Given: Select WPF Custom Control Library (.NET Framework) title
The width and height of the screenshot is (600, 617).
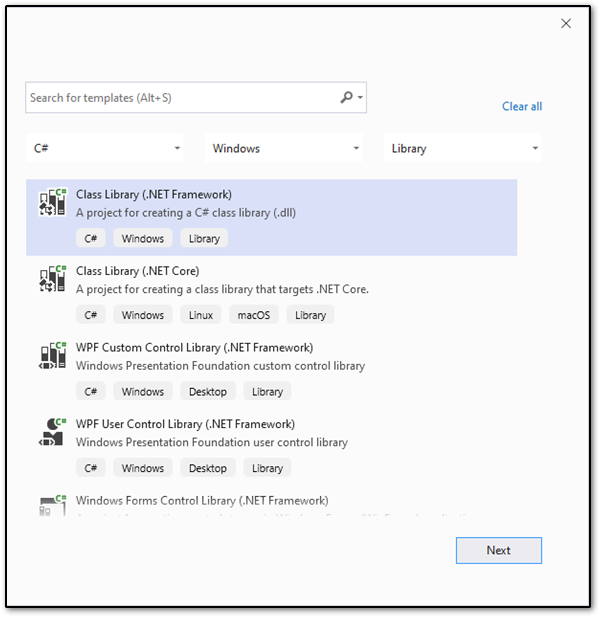Looking at the screenshot, I should tap(194, 348).
